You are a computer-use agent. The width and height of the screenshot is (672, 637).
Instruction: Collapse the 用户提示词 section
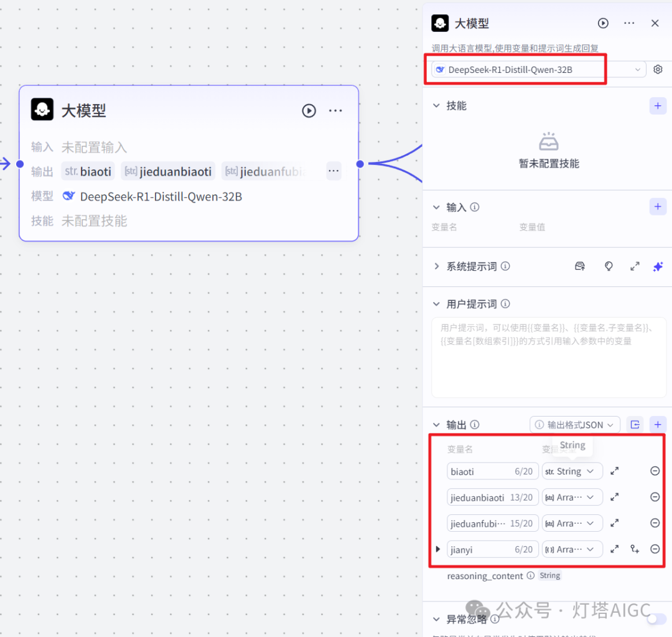point(436,304)
